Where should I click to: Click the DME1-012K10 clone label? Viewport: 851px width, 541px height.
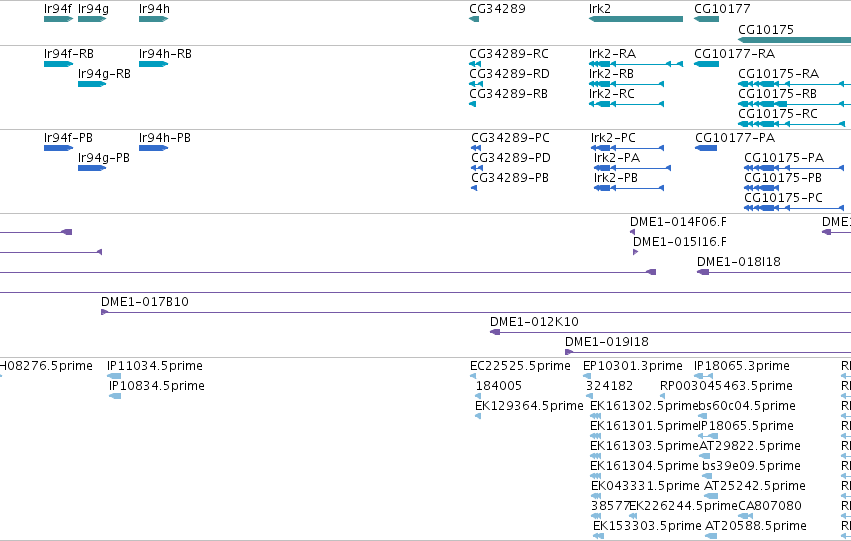535,322
